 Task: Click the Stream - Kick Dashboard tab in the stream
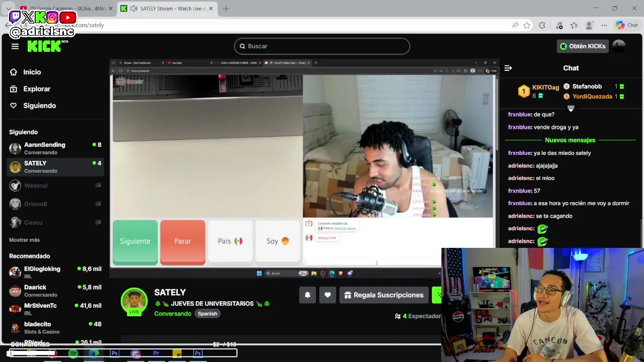click(x=141, y=63)
